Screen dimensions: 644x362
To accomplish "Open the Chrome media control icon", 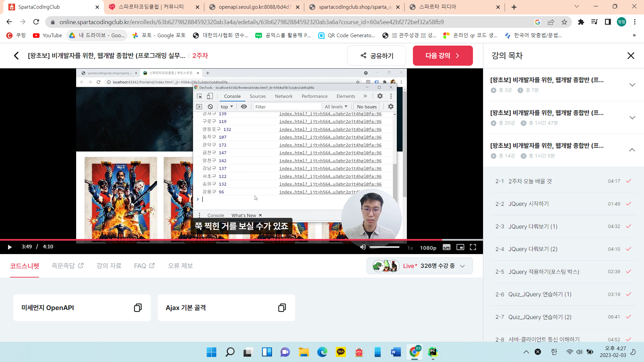I will [x=594, y=22].
